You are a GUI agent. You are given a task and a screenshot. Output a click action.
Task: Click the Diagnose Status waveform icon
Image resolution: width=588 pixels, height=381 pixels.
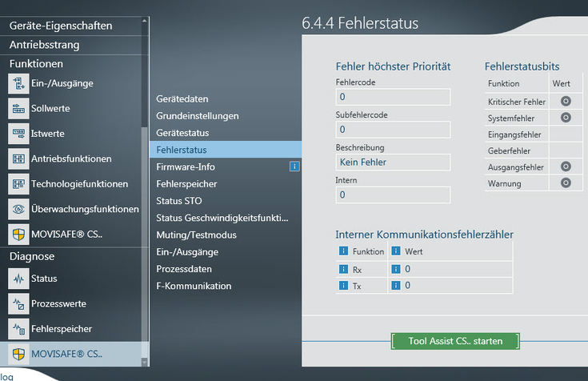[19, 279]
